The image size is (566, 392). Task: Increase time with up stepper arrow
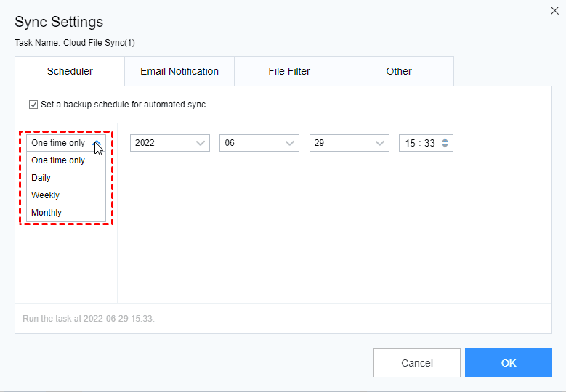[445, 139]
